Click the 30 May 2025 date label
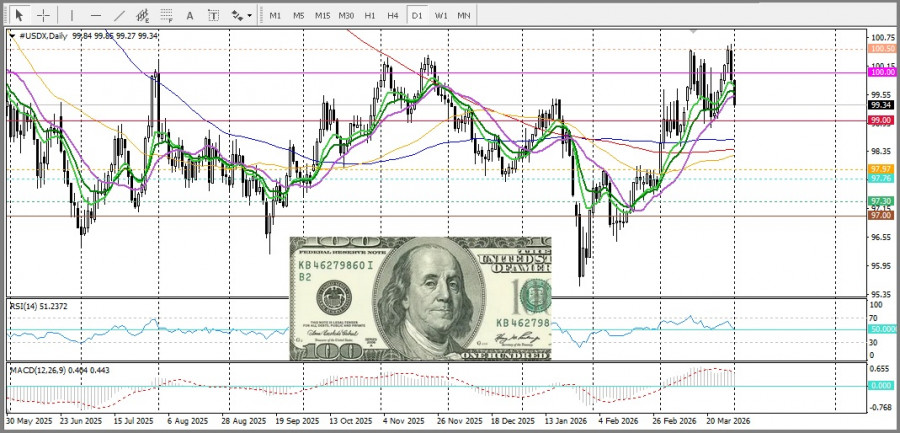Screen dimensions: 900x433 29,420
